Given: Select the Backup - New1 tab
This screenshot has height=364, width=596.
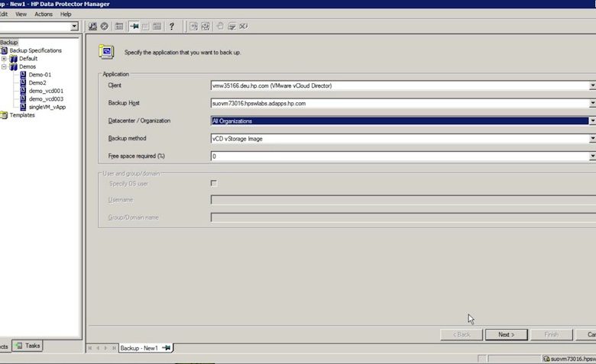Looking at the screenshot, I should [146, 348].
